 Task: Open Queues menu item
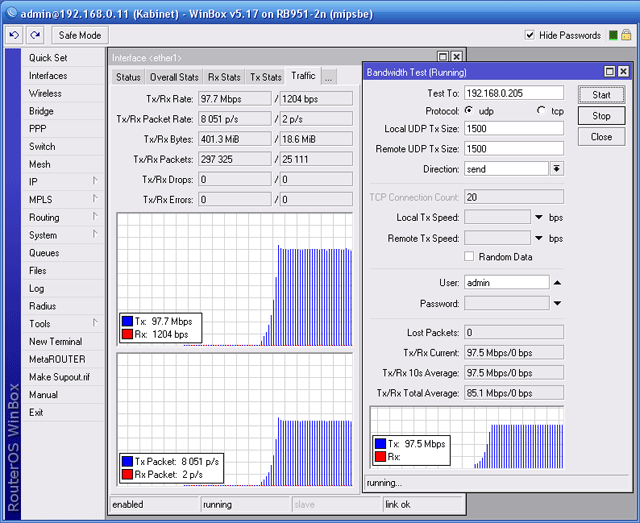click(x=63, y=253)
